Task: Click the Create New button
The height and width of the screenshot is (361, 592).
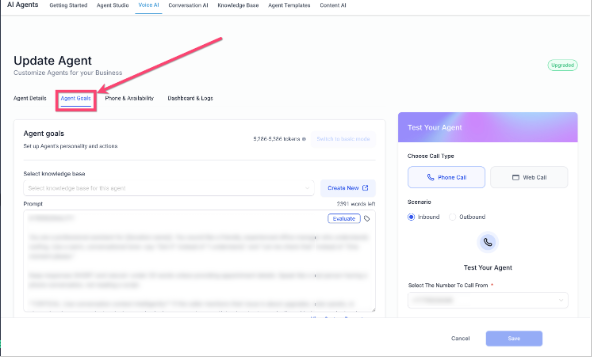Action: pos(348,188)
